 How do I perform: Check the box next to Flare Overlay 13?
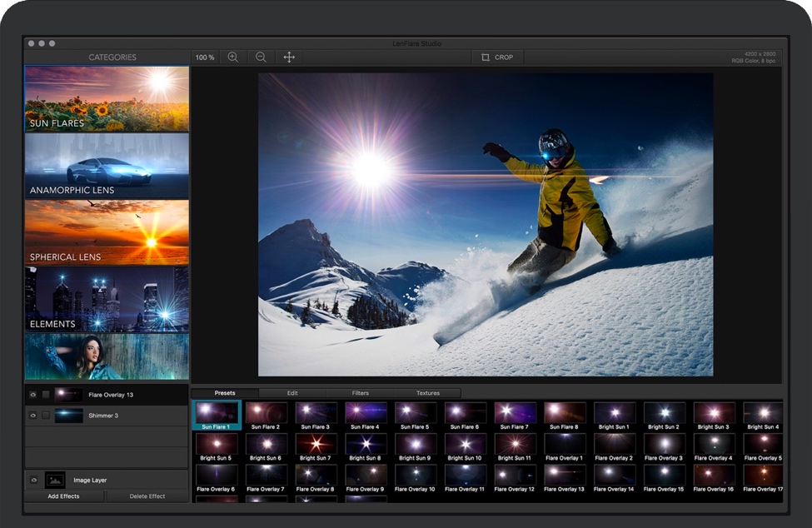[x=45, y=395]
